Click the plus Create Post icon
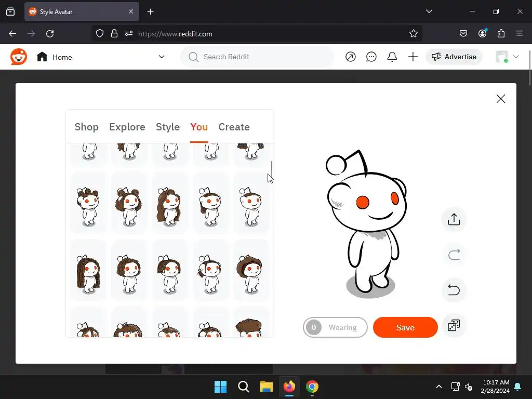Screen dimensions: 532x399 point(413,57)
